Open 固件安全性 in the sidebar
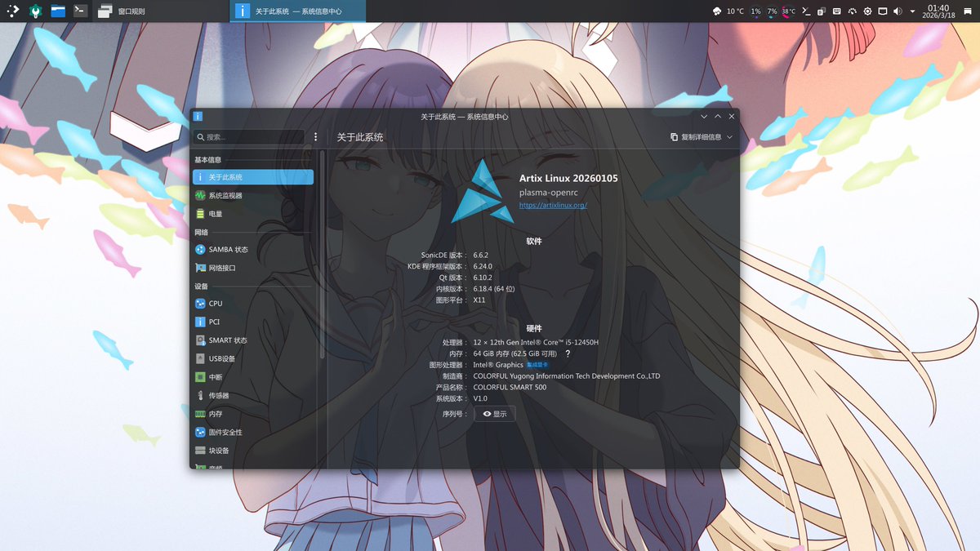Viewport: 980px width, 551px height. point(253,432)
